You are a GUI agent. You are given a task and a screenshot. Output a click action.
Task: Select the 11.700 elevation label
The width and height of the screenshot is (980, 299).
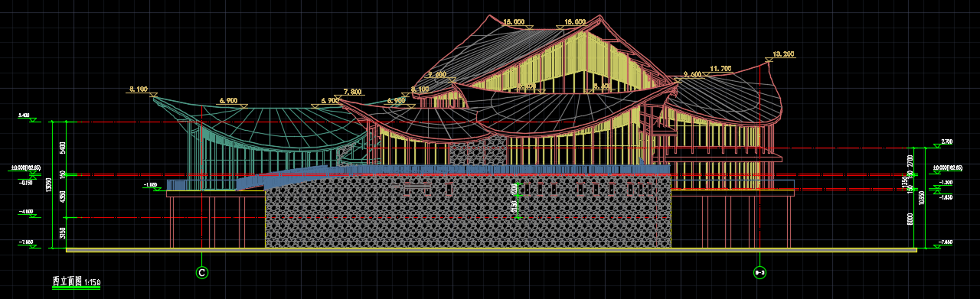click(720, 69)
